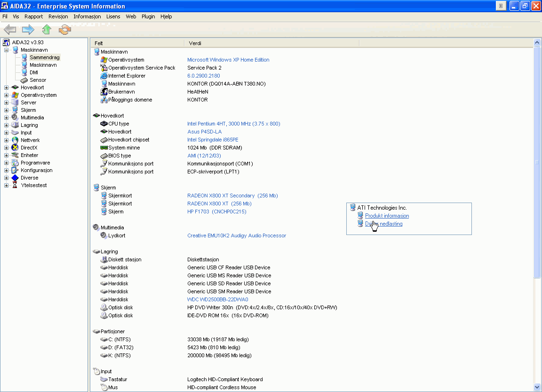
Task: Open the Driver nedlasting link
Action: coord(384,224)
